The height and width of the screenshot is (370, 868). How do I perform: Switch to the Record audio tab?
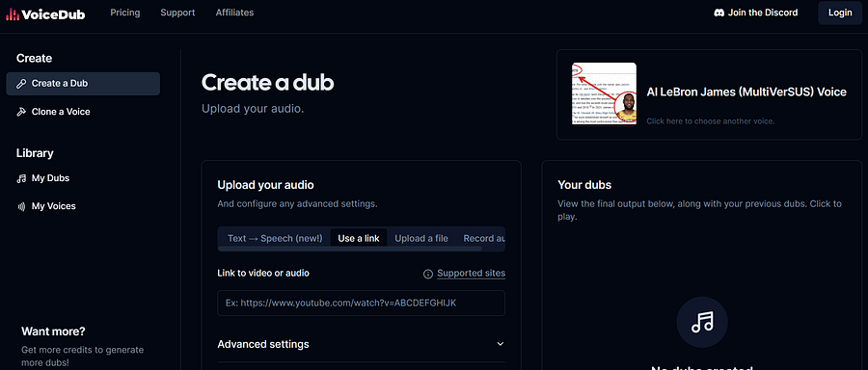click(x=484, y=238)
